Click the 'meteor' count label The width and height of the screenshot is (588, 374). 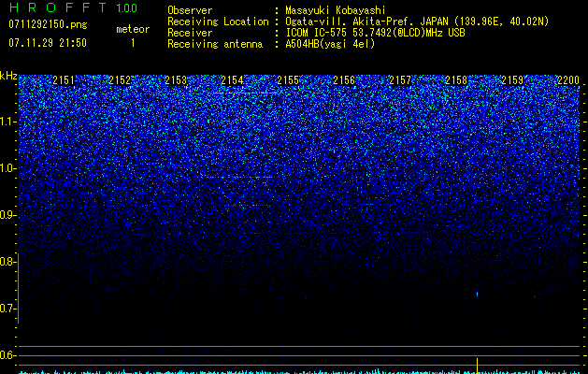133,29
